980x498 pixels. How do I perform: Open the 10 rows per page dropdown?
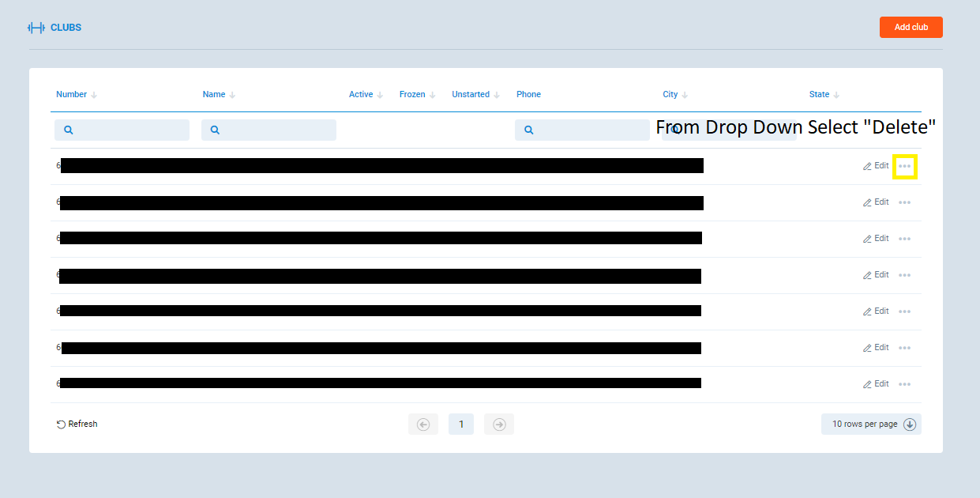coord(871,424)
